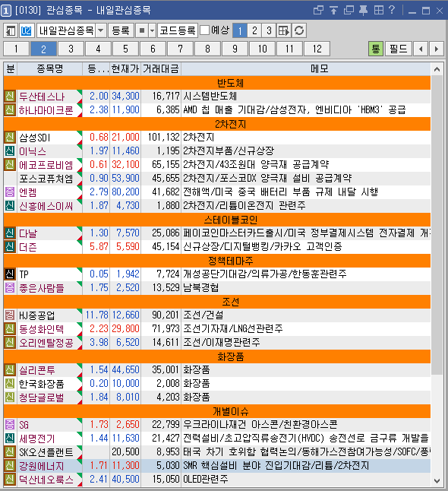Click the grid layout icon in the title bar
The width and height of the screenshot is (448, 491).
click(379, 11)
